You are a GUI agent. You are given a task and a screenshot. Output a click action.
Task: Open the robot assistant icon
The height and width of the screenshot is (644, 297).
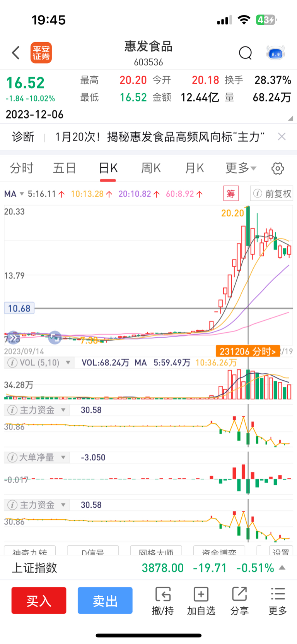click(x=276, y=53)
